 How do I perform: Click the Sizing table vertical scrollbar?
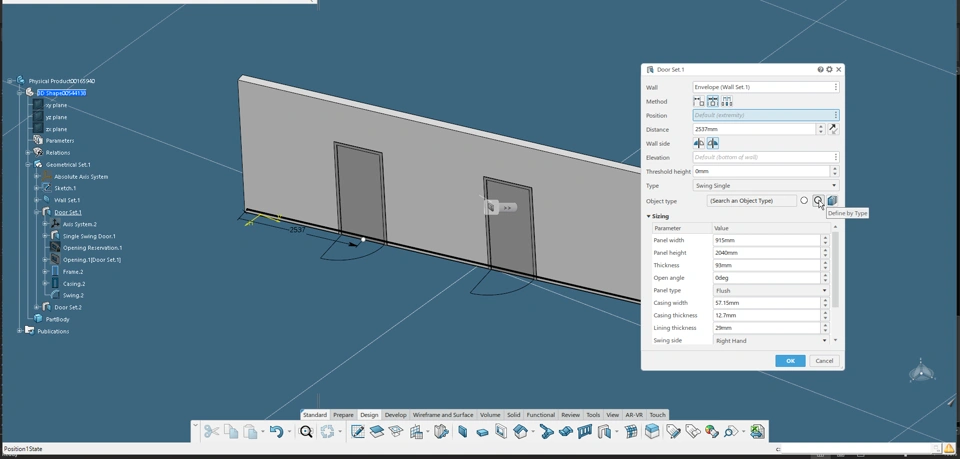click(836, 269)
